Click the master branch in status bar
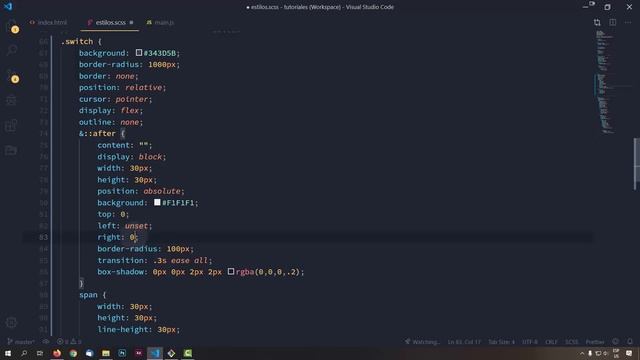This screenshot has width=640, height=360. pyautogui.click(x=21, y=342)
